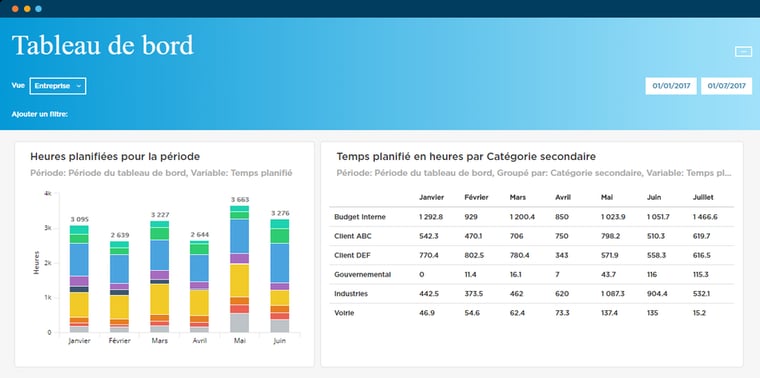This screenshot has width=760, height=378.
Task: Click the Temps planifié par Catégorie secondaire title
Action: (x=466, y=157)
